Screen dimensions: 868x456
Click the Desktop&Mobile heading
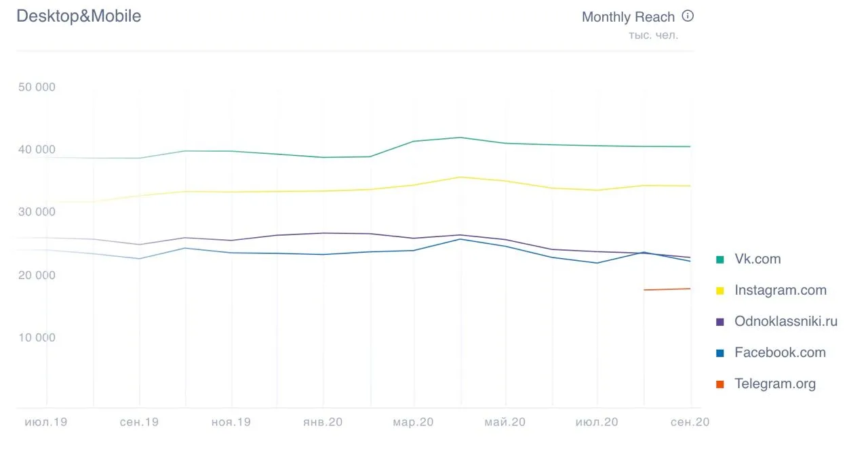click(x=79, y=16)
